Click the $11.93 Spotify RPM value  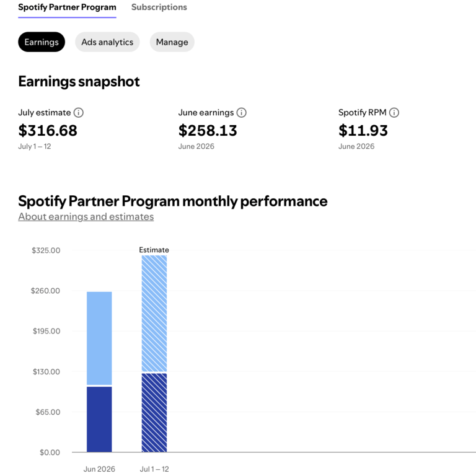363,131
